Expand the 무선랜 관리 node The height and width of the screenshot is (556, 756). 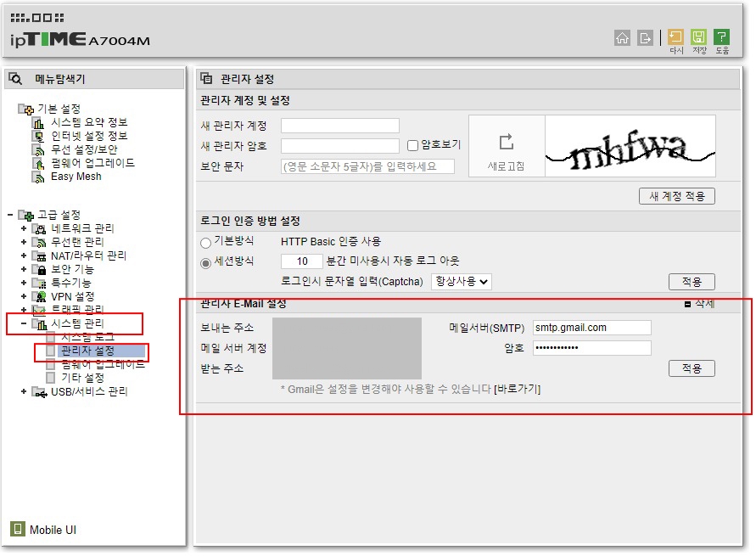click(23, 242)
